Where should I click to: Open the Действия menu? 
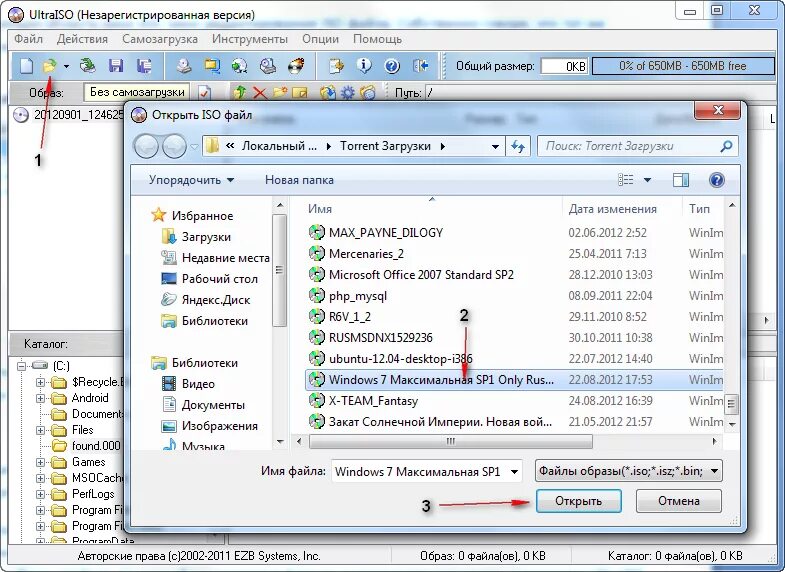coord(82,39)
